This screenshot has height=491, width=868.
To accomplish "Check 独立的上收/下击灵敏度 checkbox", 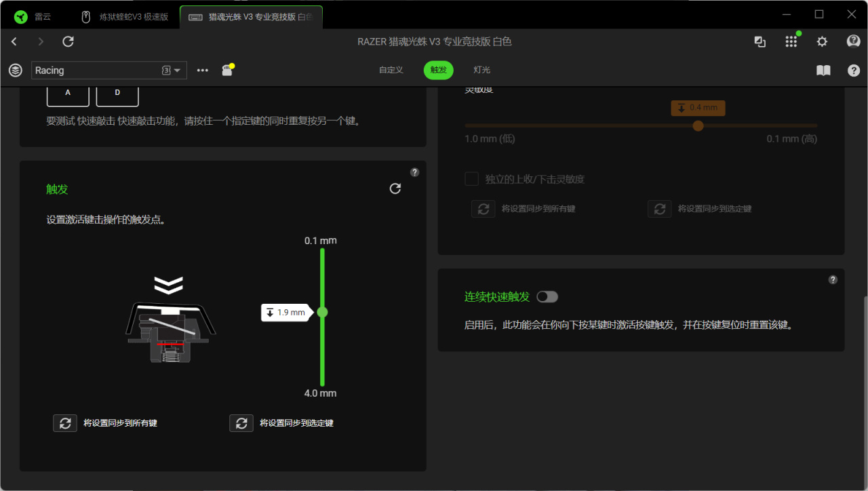I will tap(471, 179).
